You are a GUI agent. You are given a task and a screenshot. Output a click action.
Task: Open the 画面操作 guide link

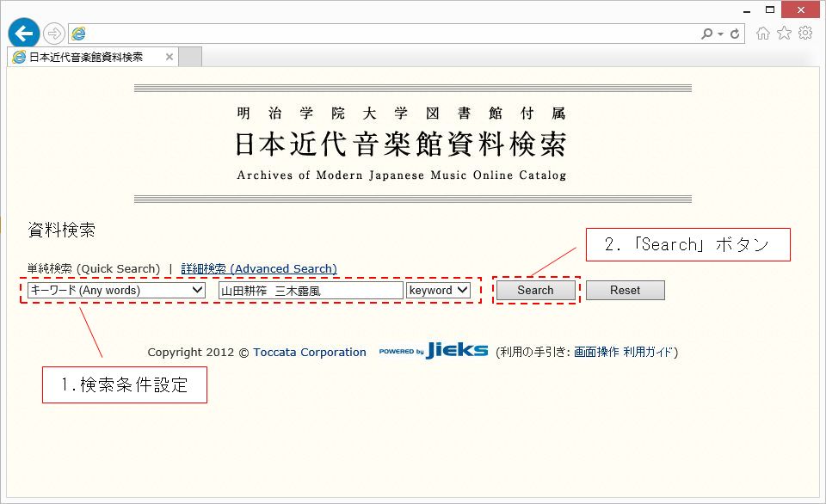(x=595, y=352)
